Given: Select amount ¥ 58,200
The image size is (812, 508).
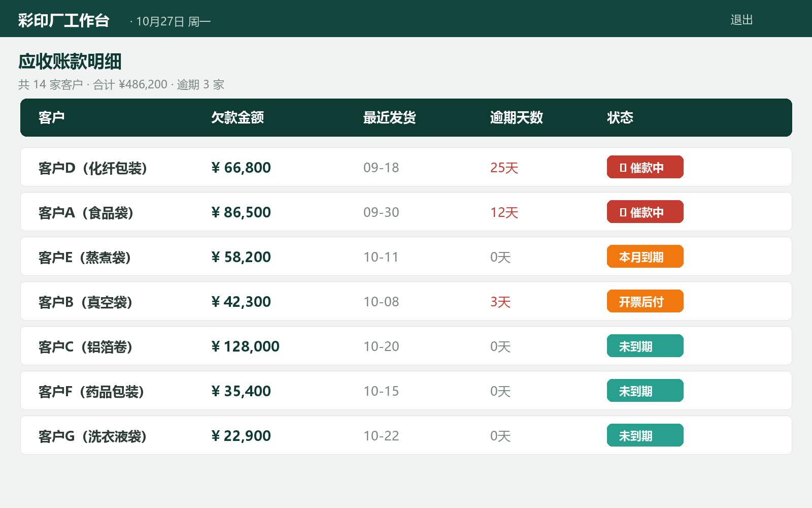Looking at the screenshot, I should click(x=241, y=257).
